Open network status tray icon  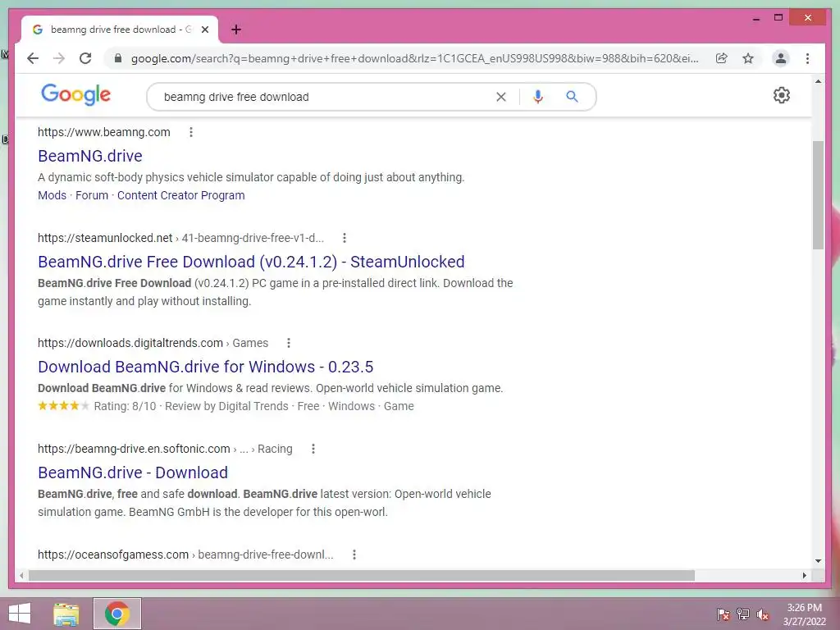point(743,614)
